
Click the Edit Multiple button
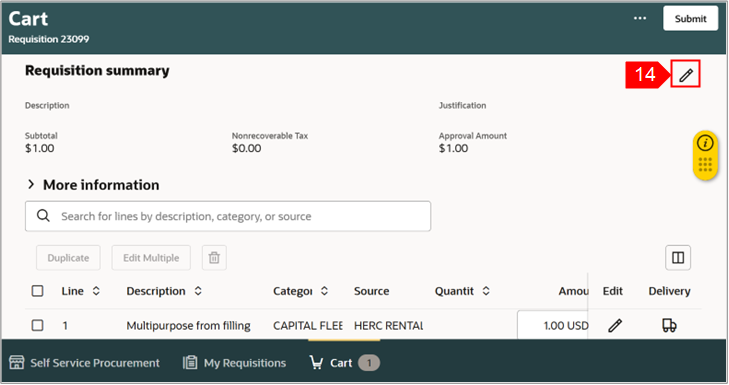[x=151, y=258]
